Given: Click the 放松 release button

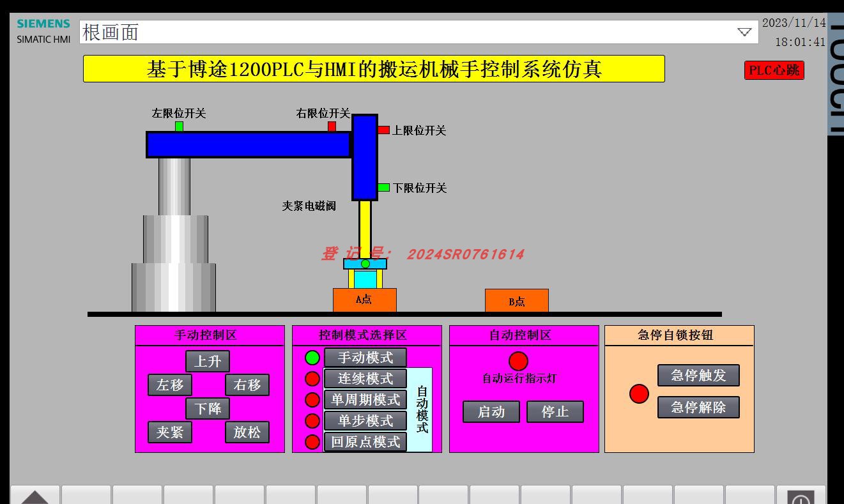Looking at the screenshot, I should pos(247,432).
